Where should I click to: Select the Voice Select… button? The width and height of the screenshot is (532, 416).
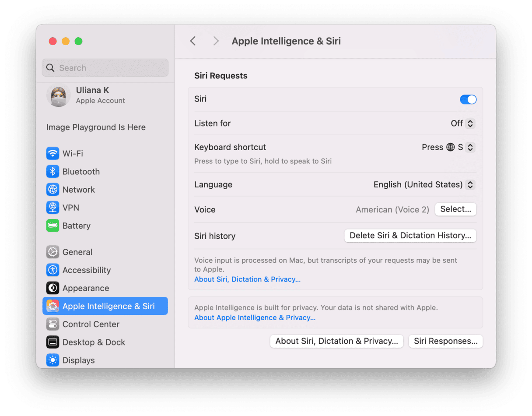point(455,209)
